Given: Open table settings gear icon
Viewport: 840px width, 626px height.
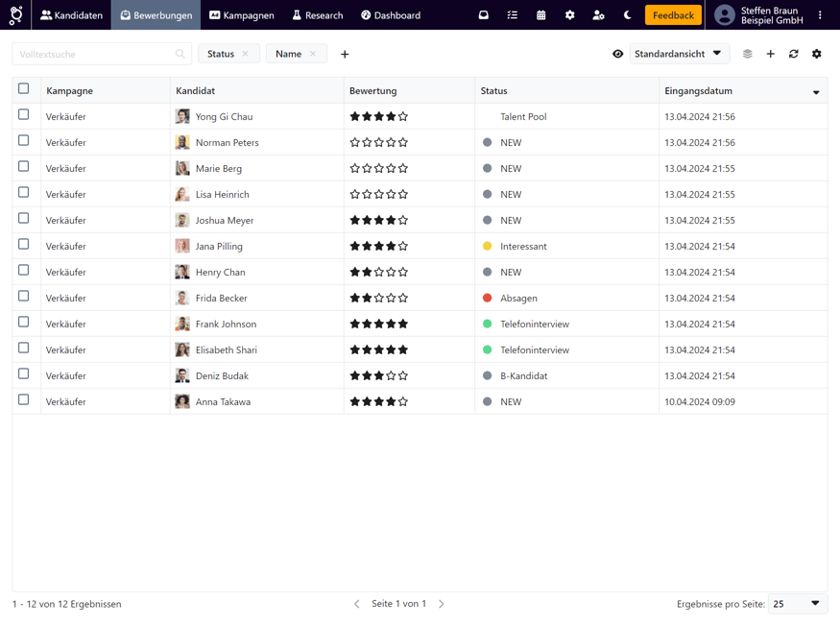Looking at the screenshot, I should pyautogui.click(x=817, y=55).
